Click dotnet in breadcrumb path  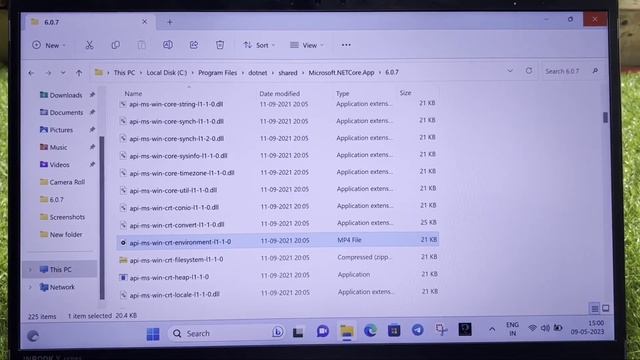tap(258, 73)
